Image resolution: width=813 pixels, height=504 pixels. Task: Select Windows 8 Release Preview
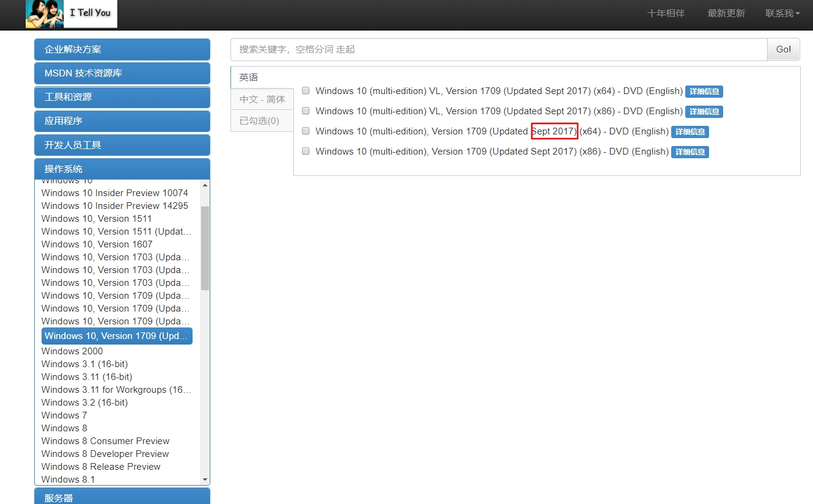101,467
